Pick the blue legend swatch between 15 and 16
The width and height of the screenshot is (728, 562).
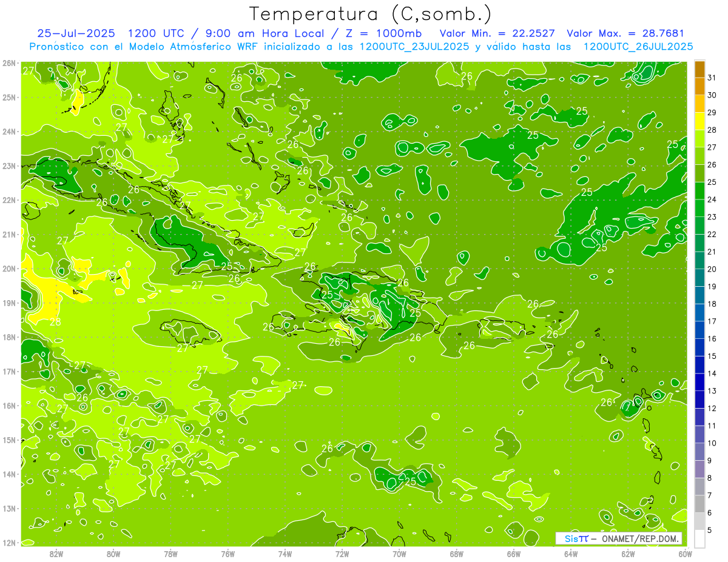click(x=700, y=347)
